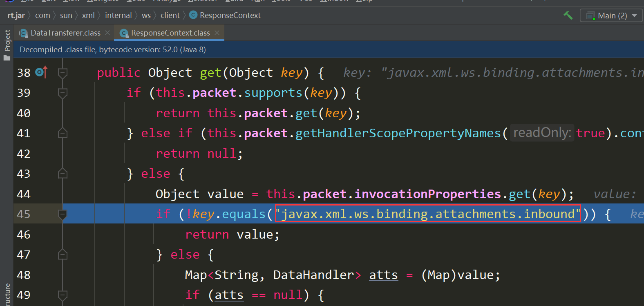
Task: Toggle a breakpoint at line number 44
Action: 24,194
